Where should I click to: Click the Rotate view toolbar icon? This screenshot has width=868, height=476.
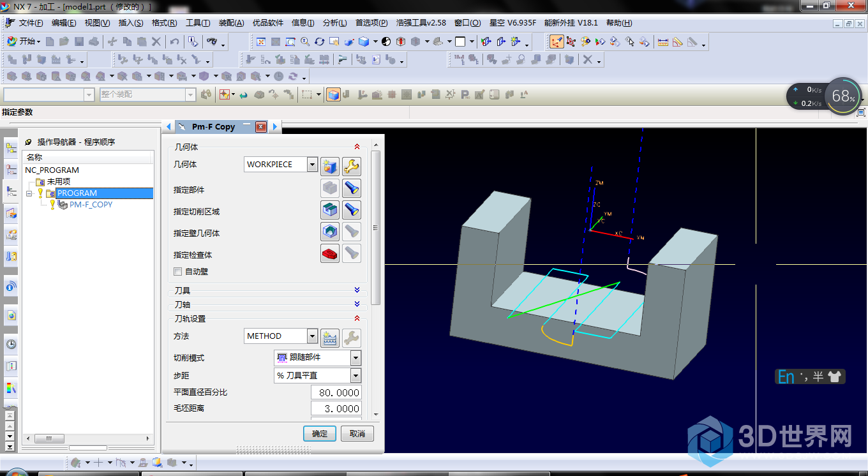tap(319, 42)
